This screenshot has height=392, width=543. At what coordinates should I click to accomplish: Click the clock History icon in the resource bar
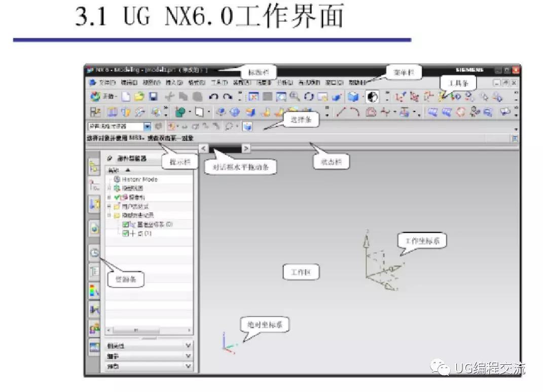coord(94,253)
